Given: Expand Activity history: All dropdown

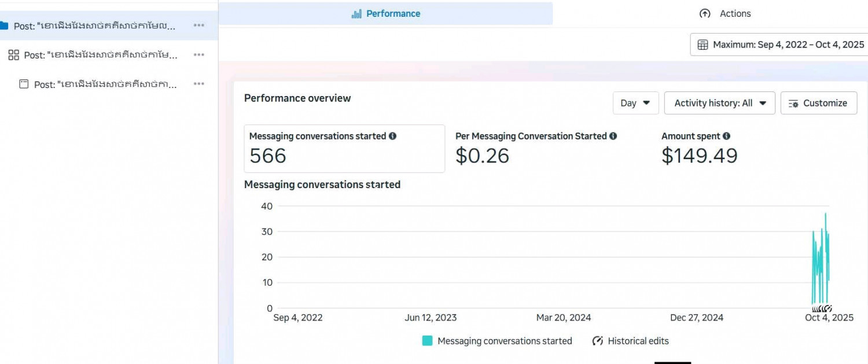Looking at the screenshot, I should coord(719,103).
